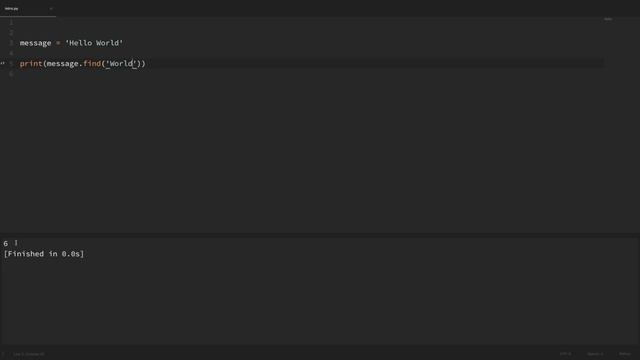The width and height of the screenshot is (640, 360).
Task: Click the bracket marker in line 5 gutter
Action: coord(3,63)
